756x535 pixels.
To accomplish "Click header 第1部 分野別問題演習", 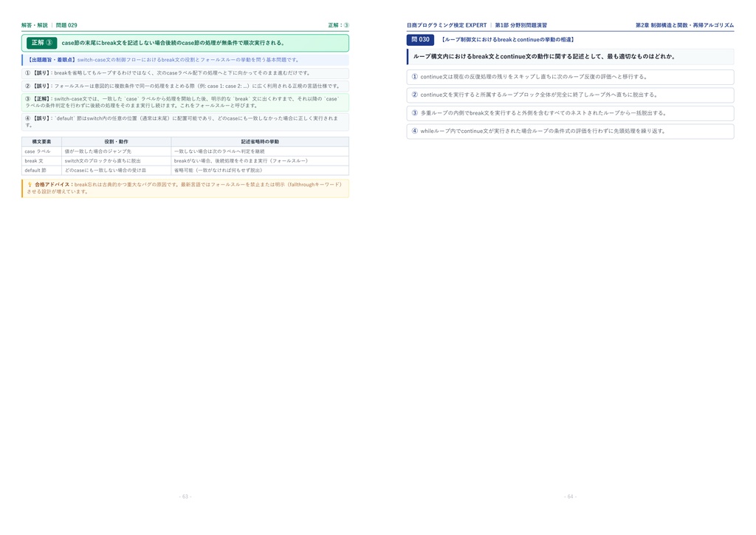I will [521, 25].
